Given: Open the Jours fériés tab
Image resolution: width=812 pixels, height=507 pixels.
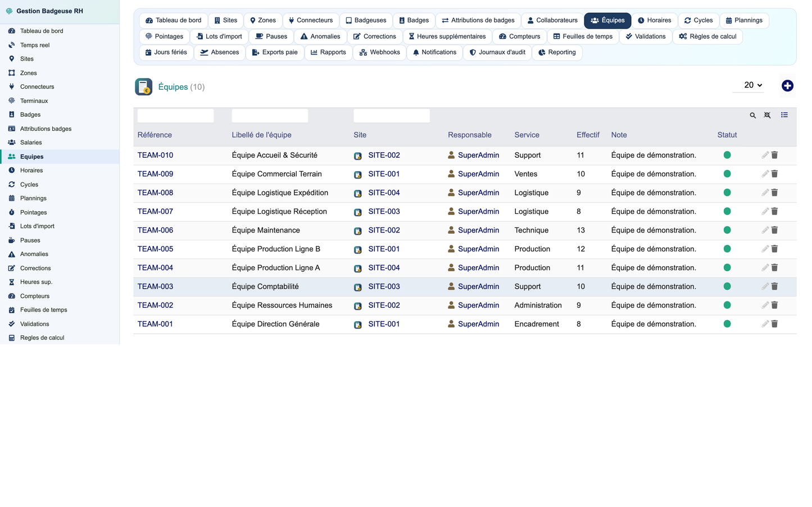Looking at the screenshot, I should [166, 52].
